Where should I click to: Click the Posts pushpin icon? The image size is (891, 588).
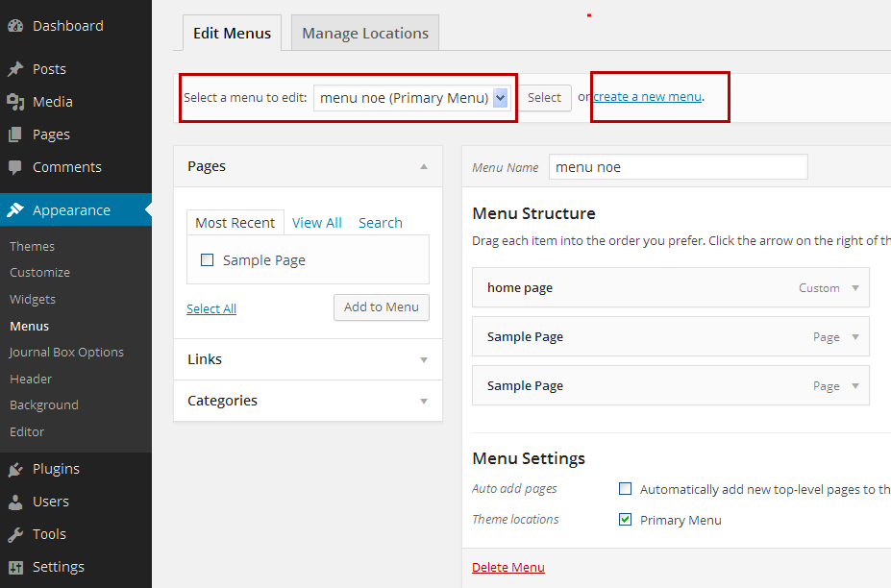tap(15, 69)
